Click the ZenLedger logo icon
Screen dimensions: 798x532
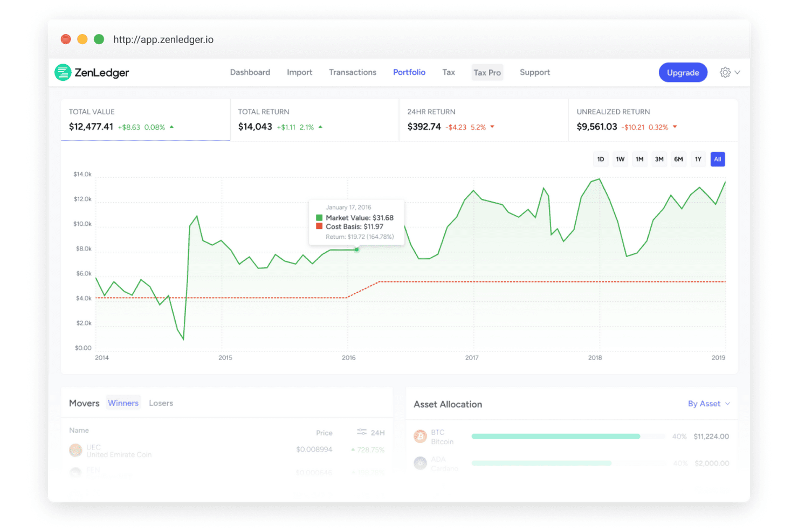click(63, 72)
